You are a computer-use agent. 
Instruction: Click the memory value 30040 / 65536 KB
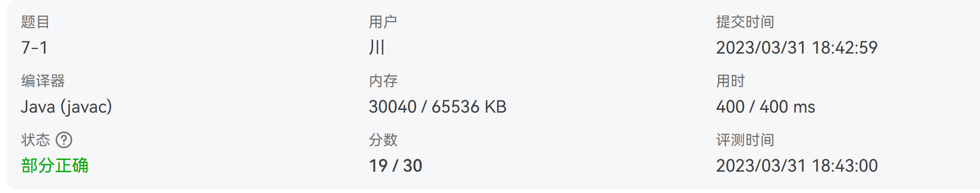point(437,107)
